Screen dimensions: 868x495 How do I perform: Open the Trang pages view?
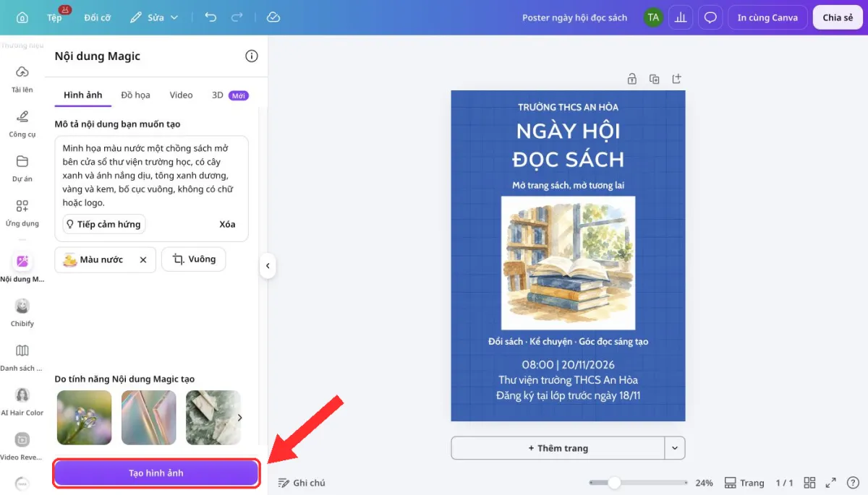(744, 483)
